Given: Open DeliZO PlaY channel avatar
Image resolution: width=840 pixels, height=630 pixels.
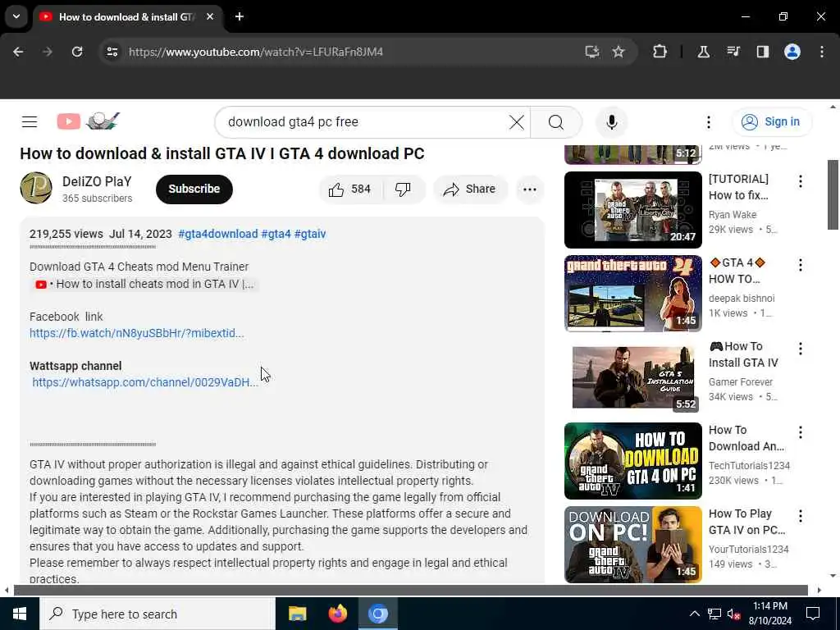Looking at the screenshot, I should click(x=36, y=188).
